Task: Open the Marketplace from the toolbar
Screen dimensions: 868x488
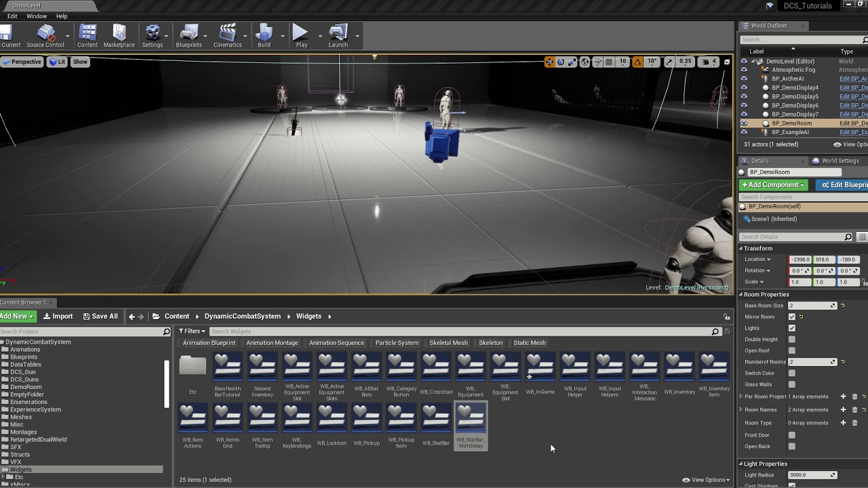Action: tap(119, 36)
